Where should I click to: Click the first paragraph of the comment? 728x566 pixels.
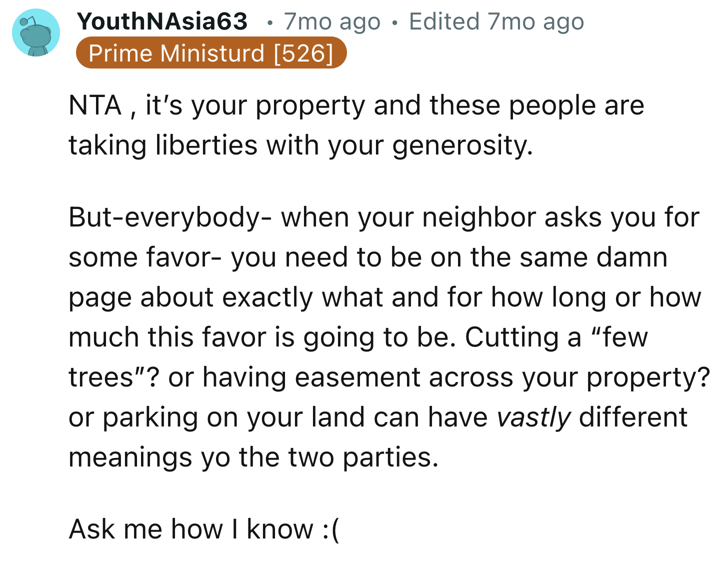pos(350,125)
